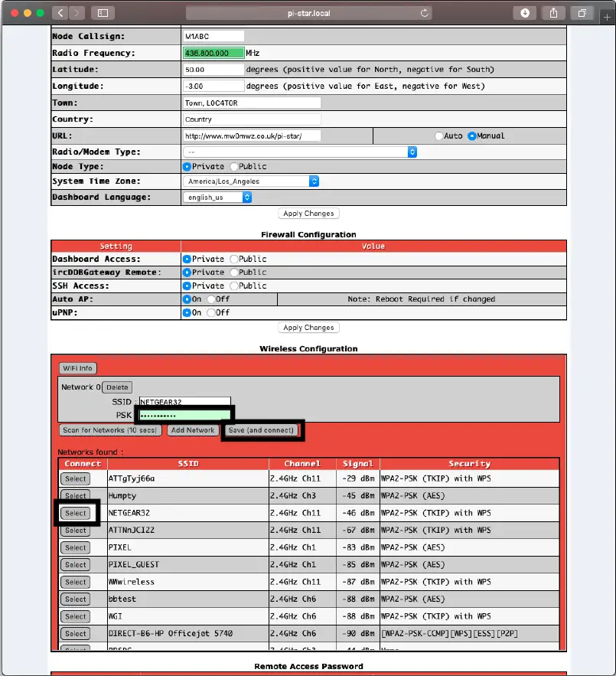Click the Country field
616x676 pixels.
pos(252,119)
